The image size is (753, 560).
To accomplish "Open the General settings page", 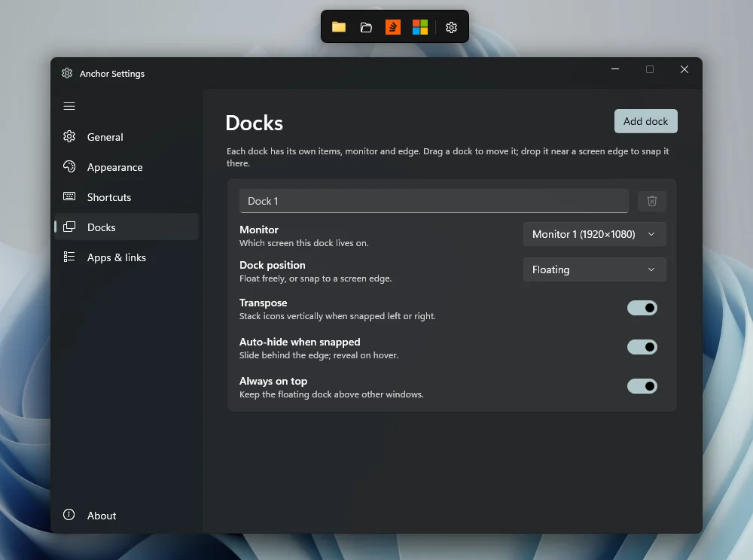I will [127, 137].
